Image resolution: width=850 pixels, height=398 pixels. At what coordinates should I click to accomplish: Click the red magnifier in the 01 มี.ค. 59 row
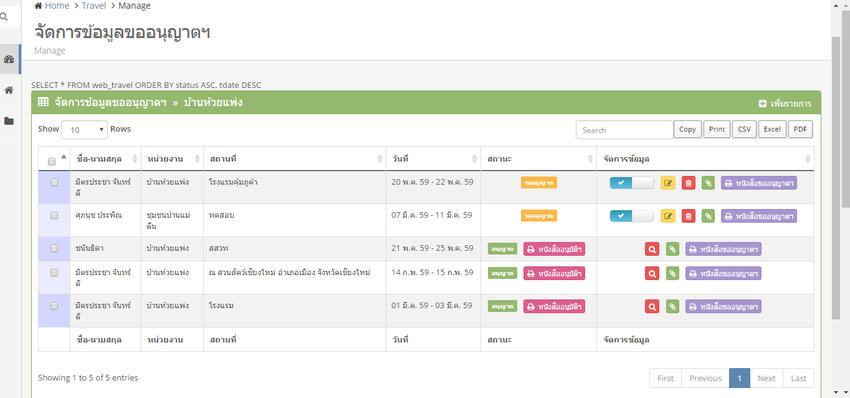(652, 306)
